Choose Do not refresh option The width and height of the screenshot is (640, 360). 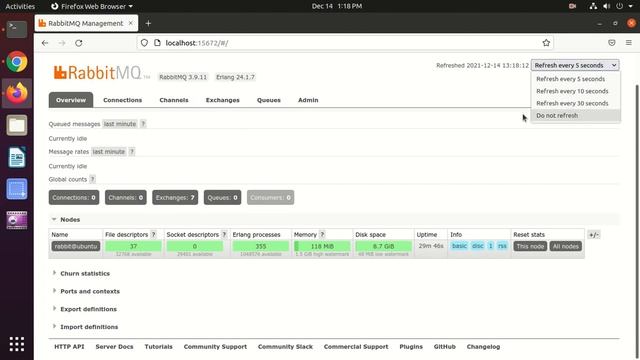(x=576, y=116)
